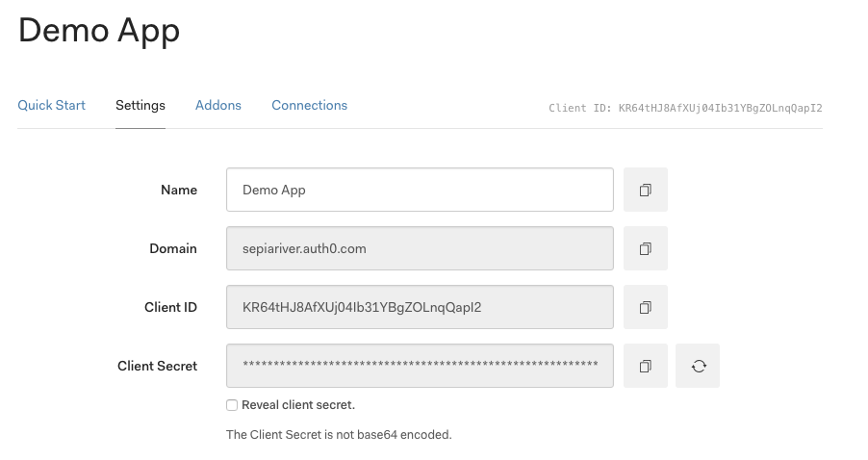Click the base64 encoding note text

(x=339, y=435)
